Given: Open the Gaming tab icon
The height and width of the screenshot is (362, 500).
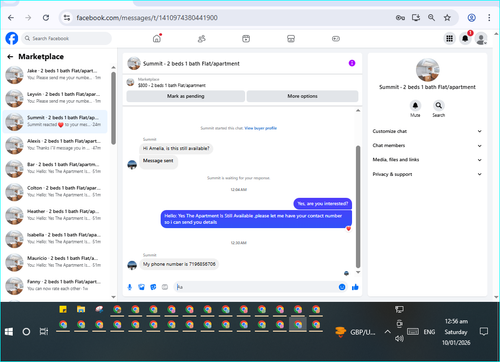Looking at the screenshot, I should [x=336, y=39].
